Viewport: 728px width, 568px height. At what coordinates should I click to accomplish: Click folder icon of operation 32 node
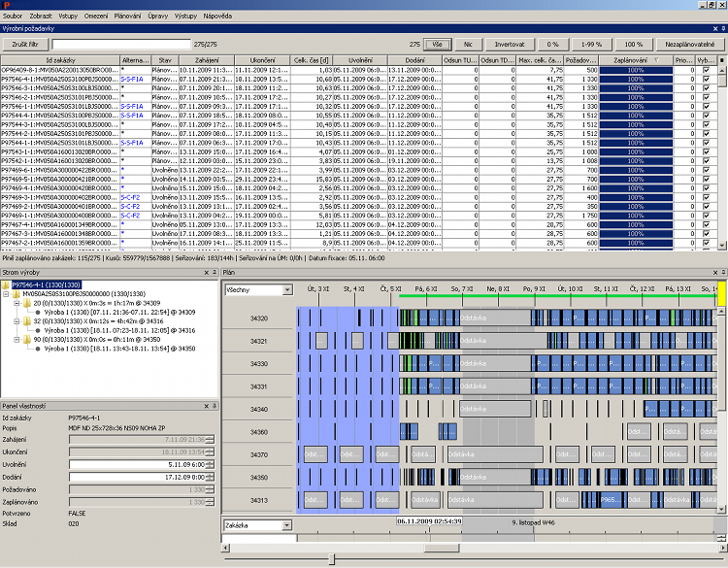pyautogui.click(x=27, y=321)
